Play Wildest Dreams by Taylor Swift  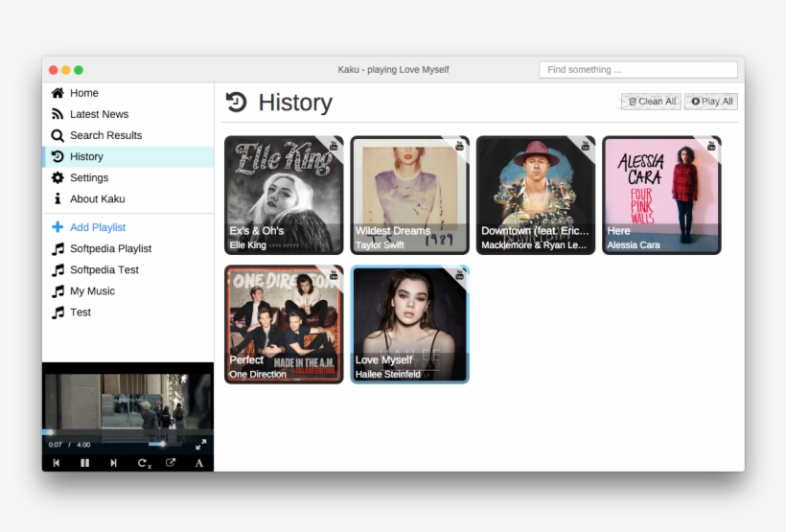tap(409, 195)
